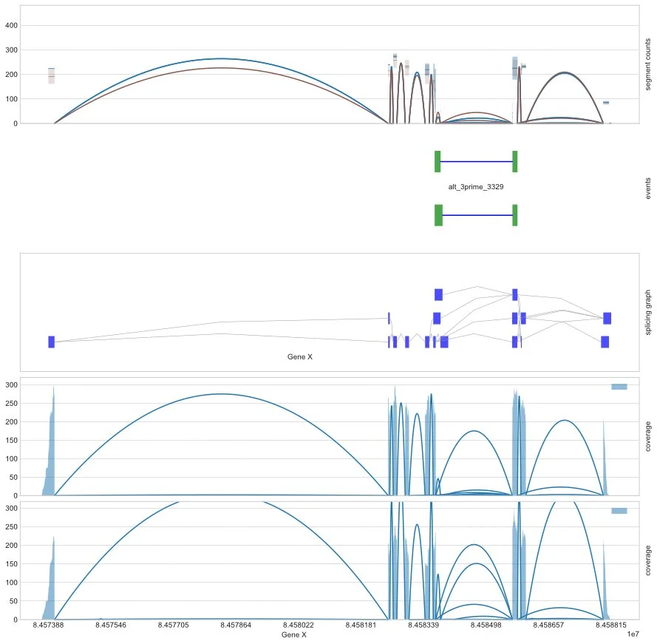Click the 8.458339 x-axis tick label
657x644 pixels.
(423, 625)
